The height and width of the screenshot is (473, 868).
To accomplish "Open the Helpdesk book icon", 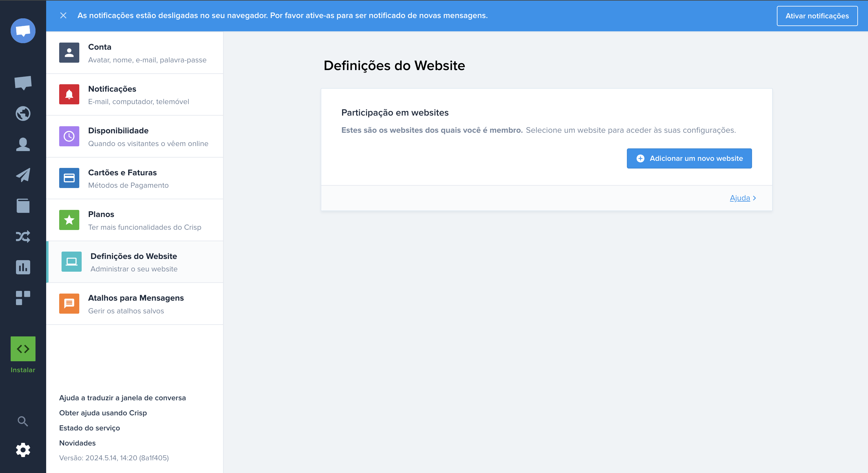I will (23, 206).
